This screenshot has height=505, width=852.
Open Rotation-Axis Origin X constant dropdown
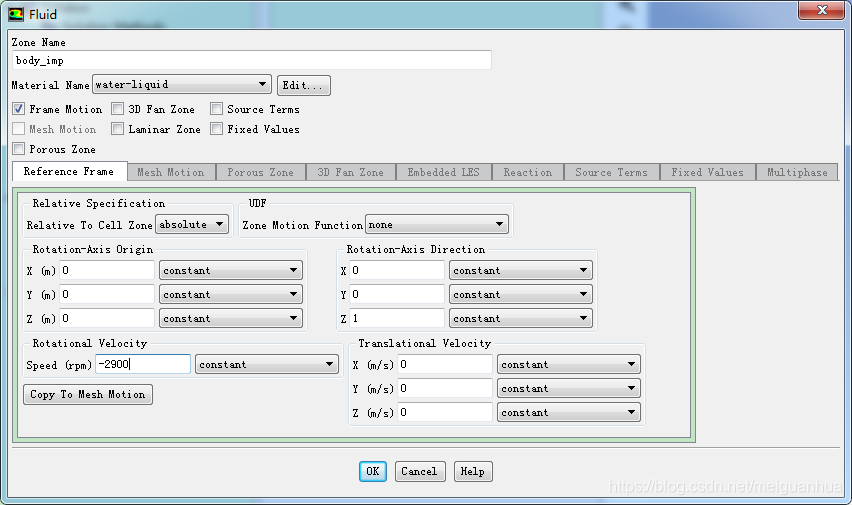(x=231, y=270)
